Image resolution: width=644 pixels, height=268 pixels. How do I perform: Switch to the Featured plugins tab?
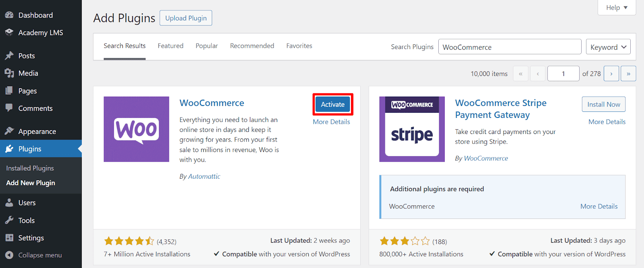click(170, 45)
